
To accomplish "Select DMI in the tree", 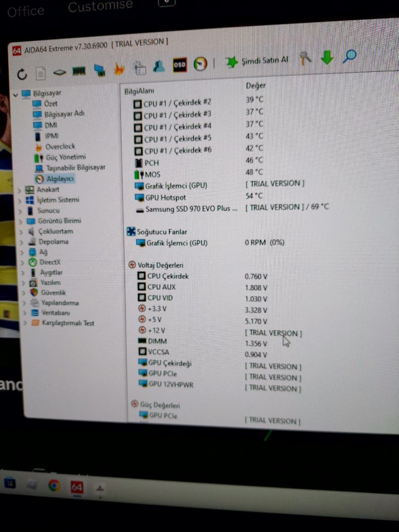I will click(x=51, y=125).
